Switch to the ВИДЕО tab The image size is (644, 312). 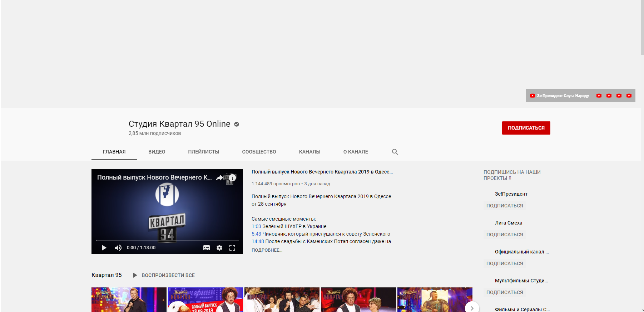(157, 152)
